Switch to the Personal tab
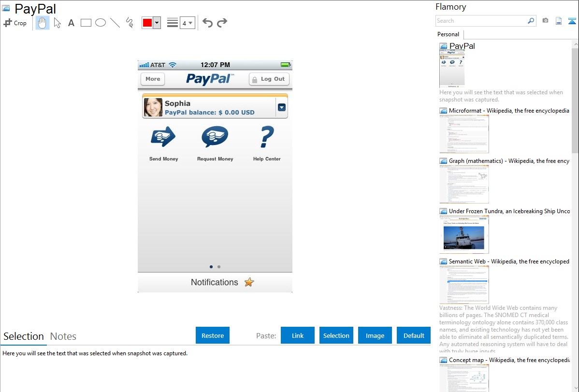This screenshot has width=579, height=392. pyautogui.click(x=449, y=34)
